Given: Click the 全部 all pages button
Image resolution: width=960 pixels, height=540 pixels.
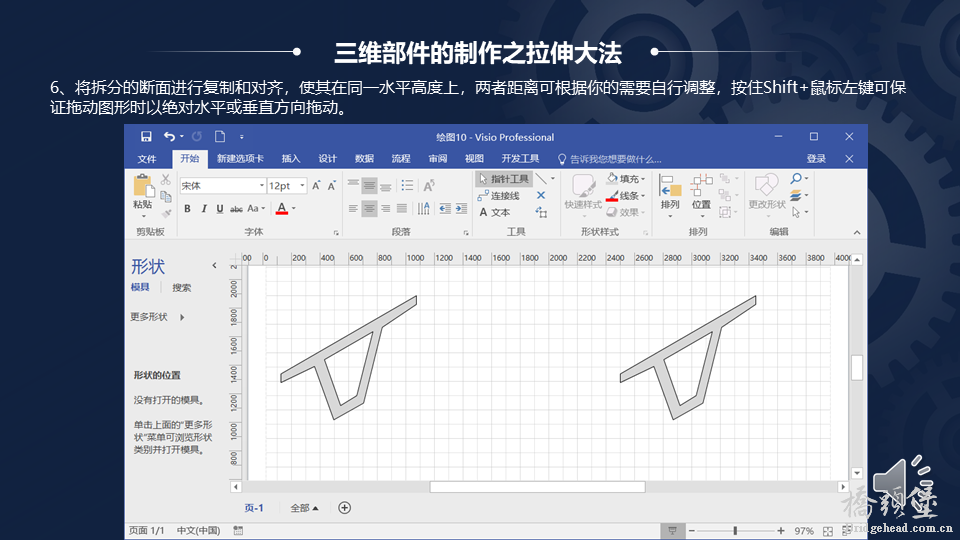Looking at the screenshot, I should click(304, 508).
